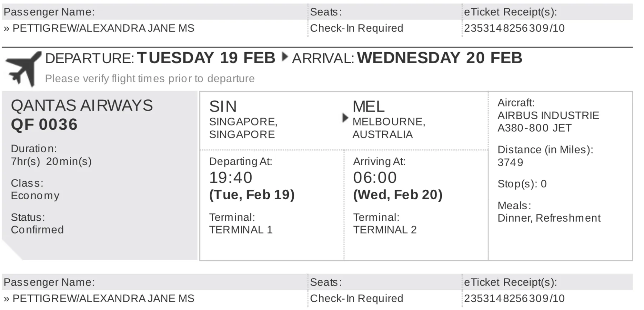Click the Confirmed status value
The image size is (644, 310).
[37, 230]
